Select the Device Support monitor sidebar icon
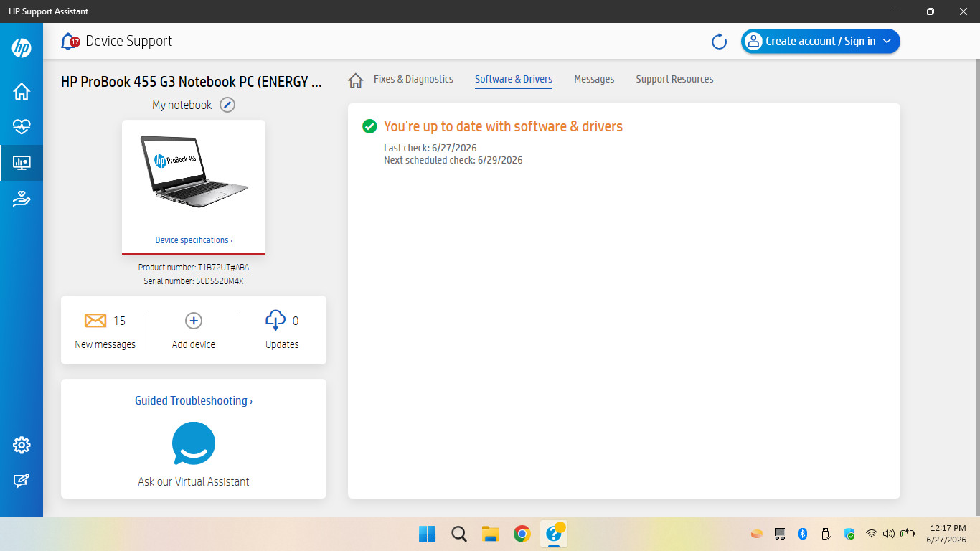 (x=22, y=163)
